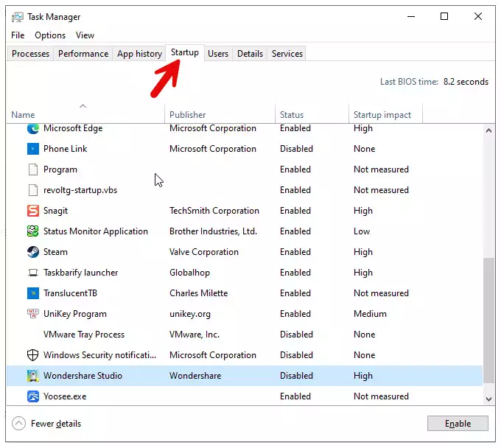
Task: Click the Low startup impact value
Action: pyautogui.click(x=362, y=231)
